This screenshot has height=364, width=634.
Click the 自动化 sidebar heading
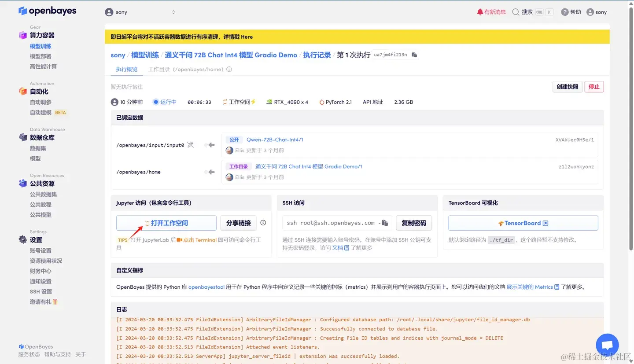pos(39,92)
